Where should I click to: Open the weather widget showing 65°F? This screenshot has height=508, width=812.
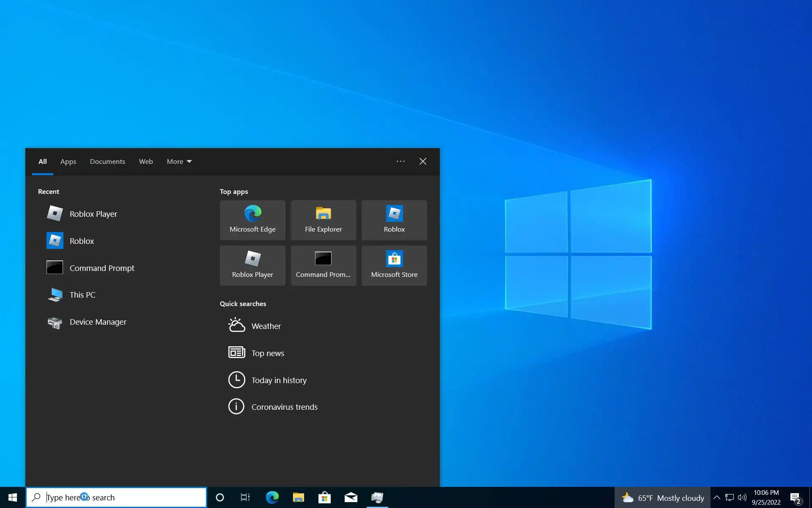click(663, 498)
